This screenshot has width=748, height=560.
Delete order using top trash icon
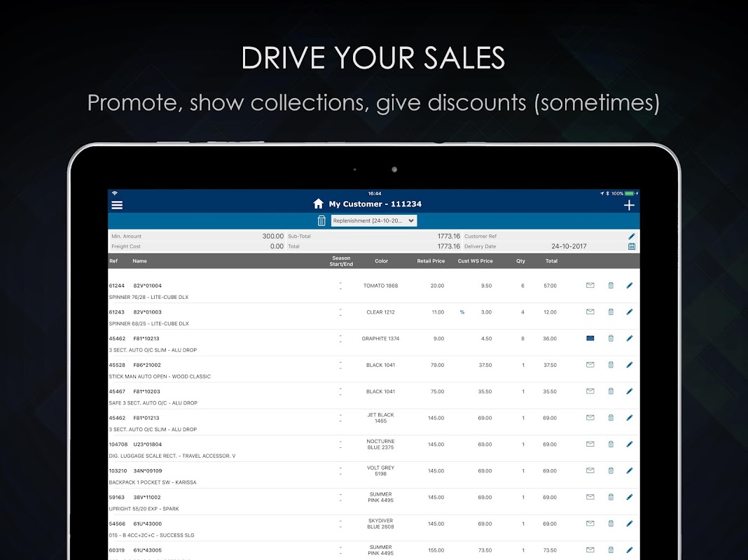click(x=321, y=220)
